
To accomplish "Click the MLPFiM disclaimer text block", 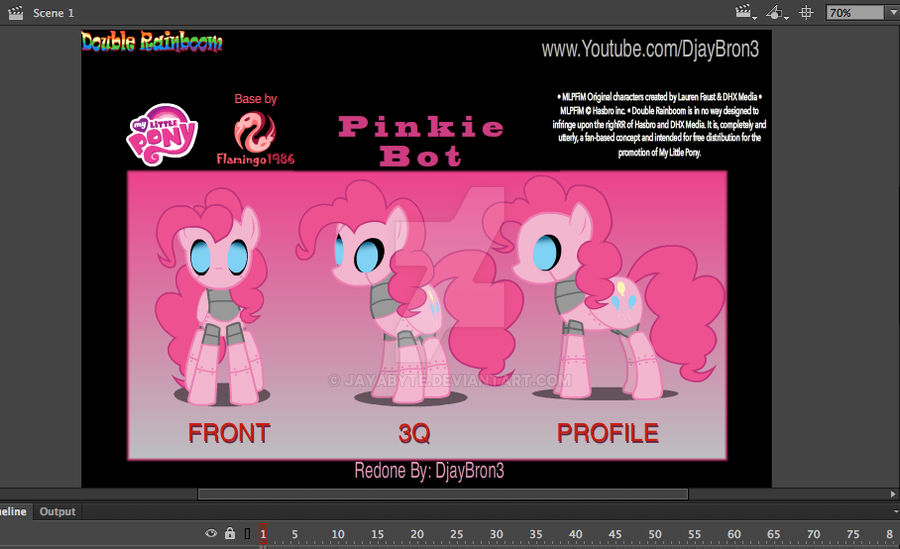I will [x=659, y=124].
